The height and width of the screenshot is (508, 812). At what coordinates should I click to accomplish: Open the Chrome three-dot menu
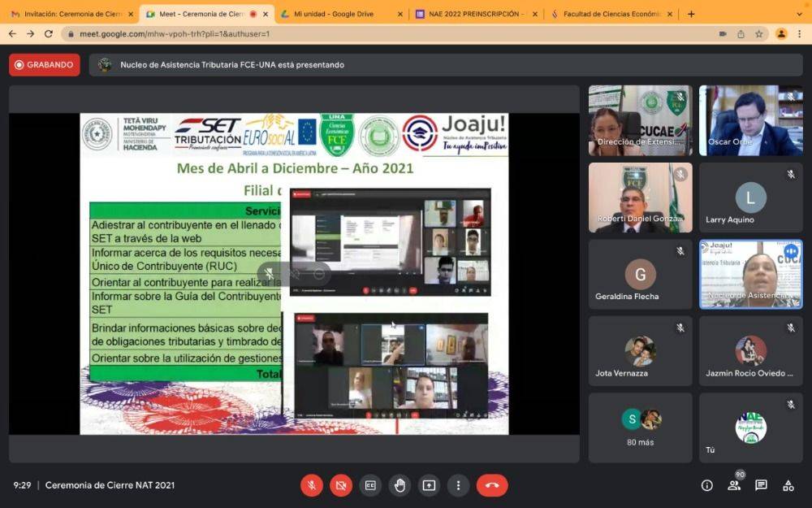(799, 34)
